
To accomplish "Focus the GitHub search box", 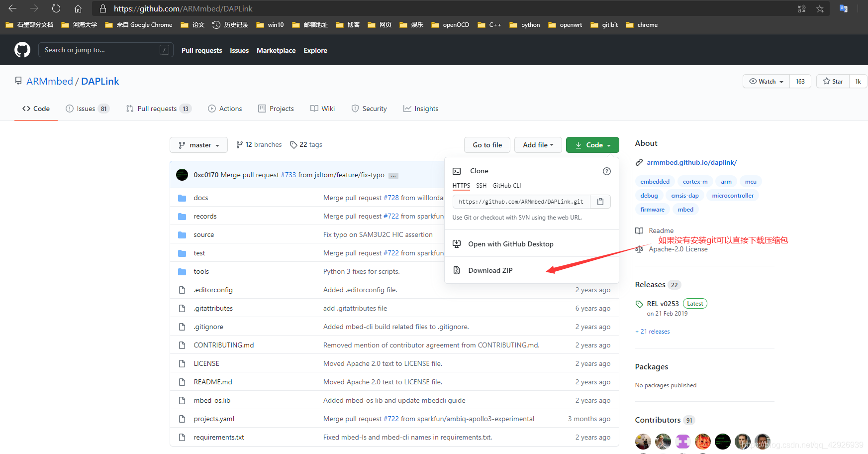I will tap(106, 50).
